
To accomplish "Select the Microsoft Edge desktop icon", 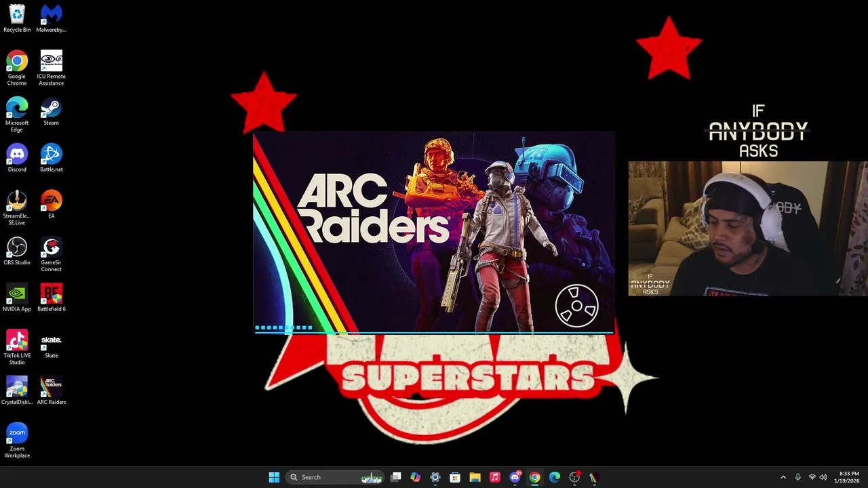I will click(17, 115).
